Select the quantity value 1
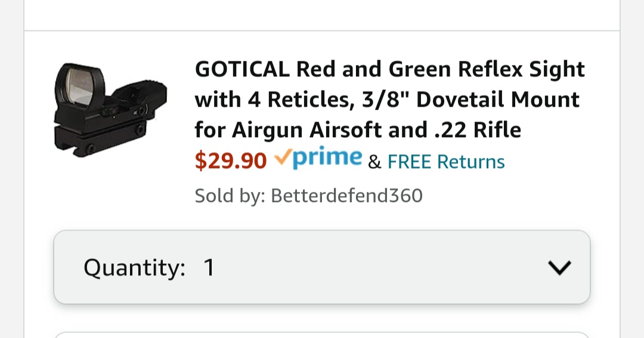 tap(209, 268)
